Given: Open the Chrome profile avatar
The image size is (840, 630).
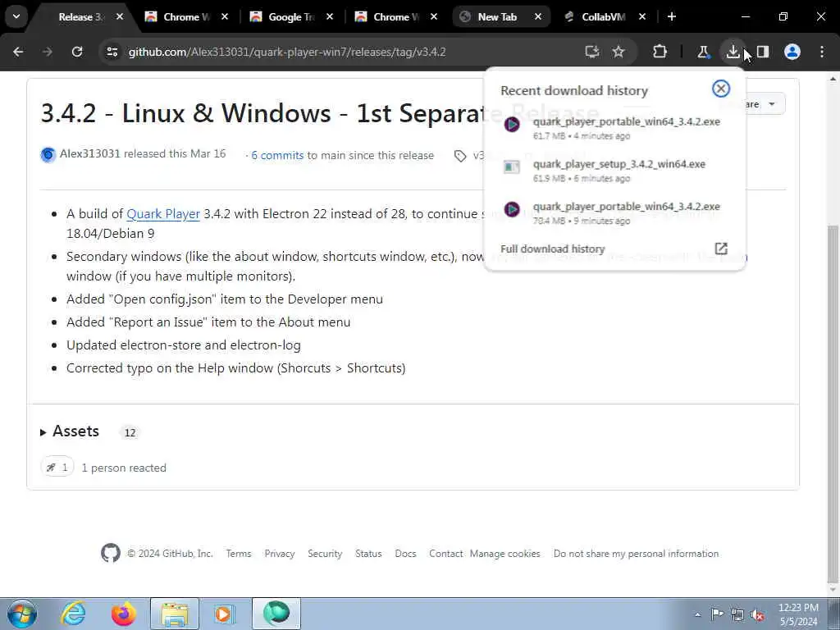Looking at the screenshot, I should (x=792, y=52).
